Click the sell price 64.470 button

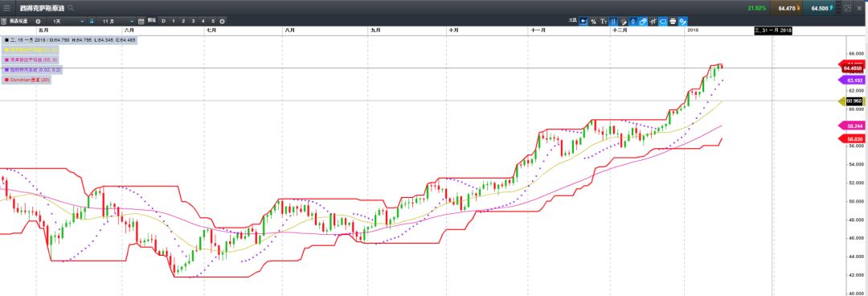(x=787, y=8)
